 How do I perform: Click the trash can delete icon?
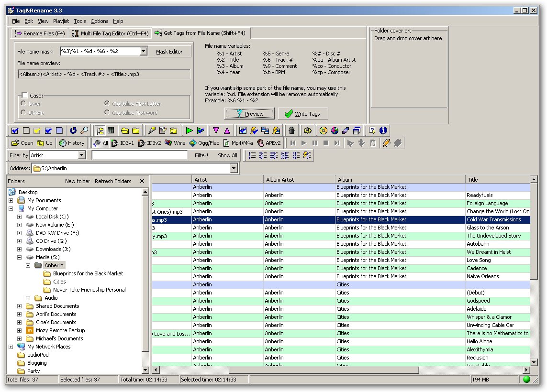[x=291, y=131]
